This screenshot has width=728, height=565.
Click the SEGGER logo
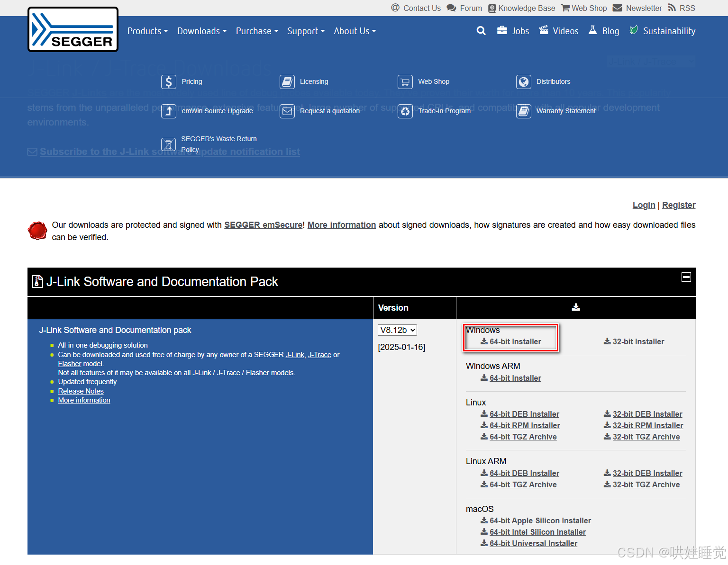point(73,29)
